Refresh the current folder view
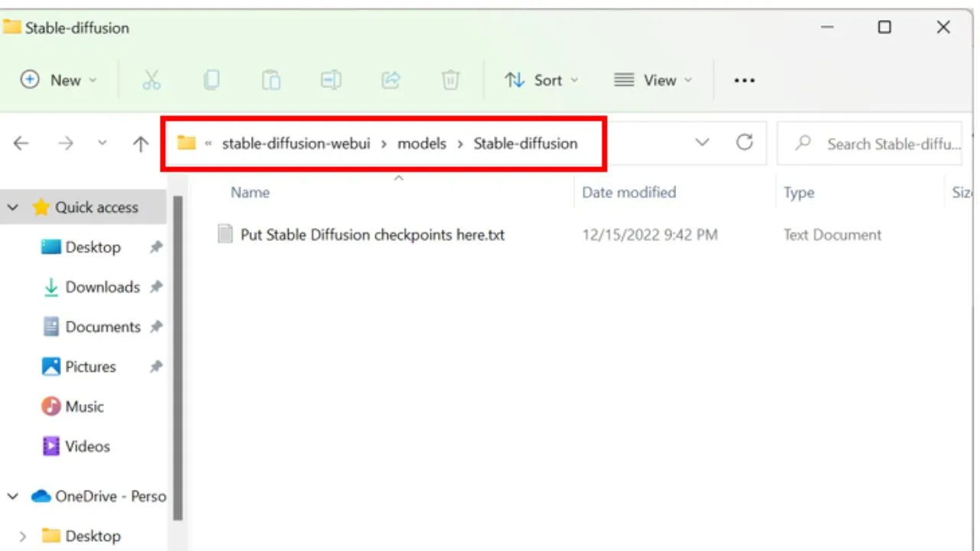The image size is (980, 551). (744, 142)
